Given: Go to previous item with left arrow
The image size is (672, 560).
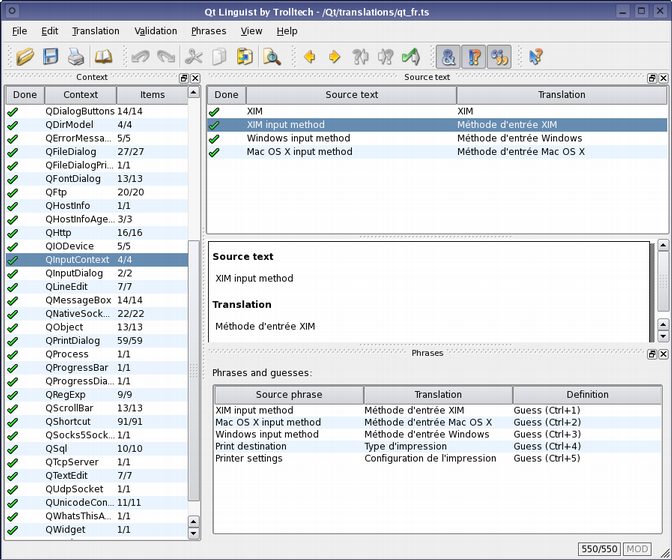Looking at the screenshot, I should tap(309, 57).
